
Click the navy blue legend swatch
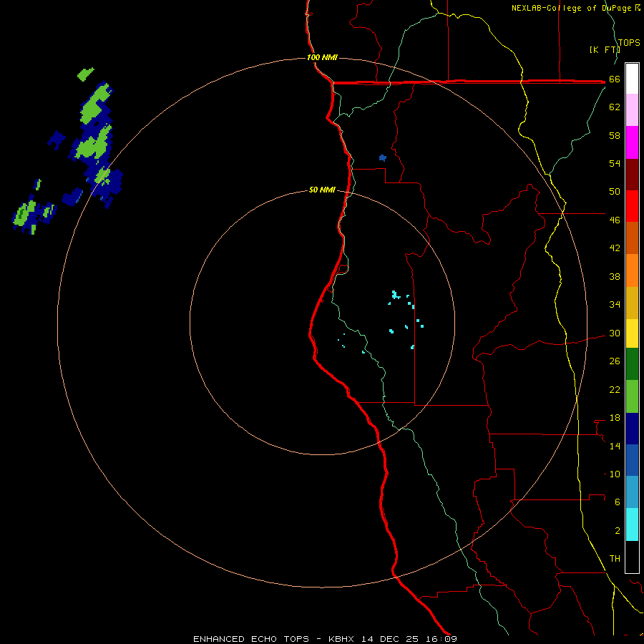[632, 429]
